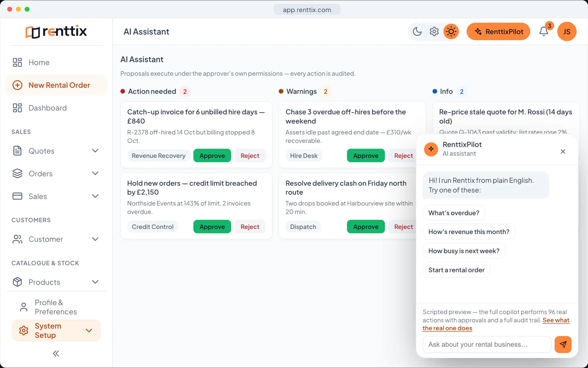
Task: Choose "How's revenue this month?" suggestion
Action: click(x=469, y=232)
